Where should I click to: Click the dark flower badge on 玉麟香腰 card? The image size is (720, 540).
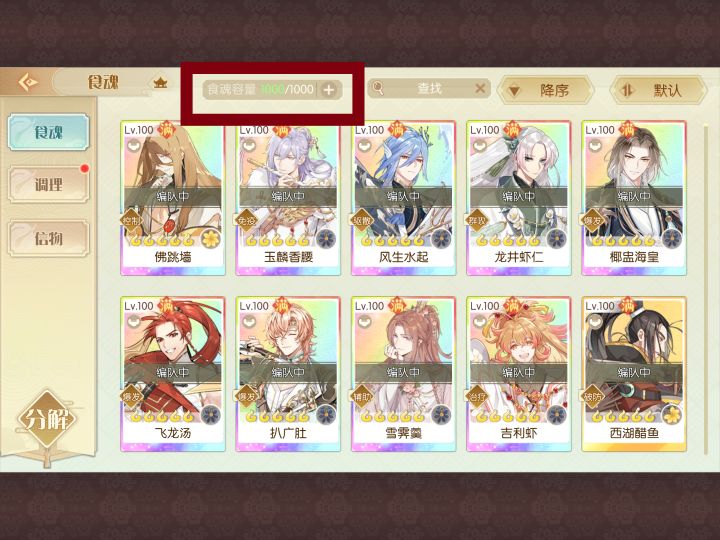click(326, 239)
